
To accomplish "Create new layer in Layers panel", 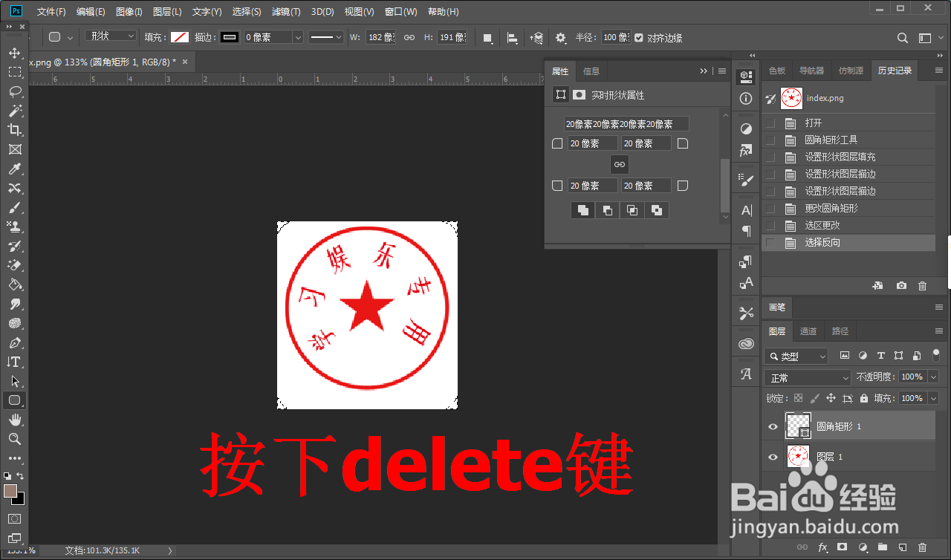I will 902,547.
